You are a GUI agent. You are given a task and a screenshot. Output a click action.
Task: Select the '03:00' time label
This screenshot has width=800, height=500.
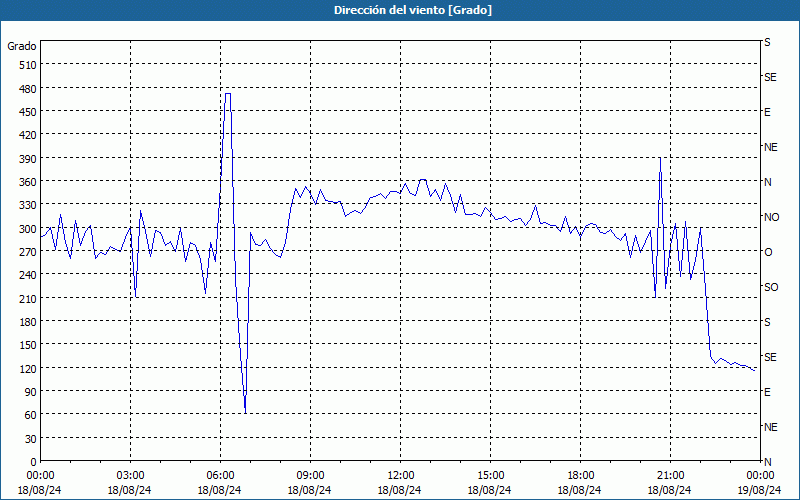[130, 476]
